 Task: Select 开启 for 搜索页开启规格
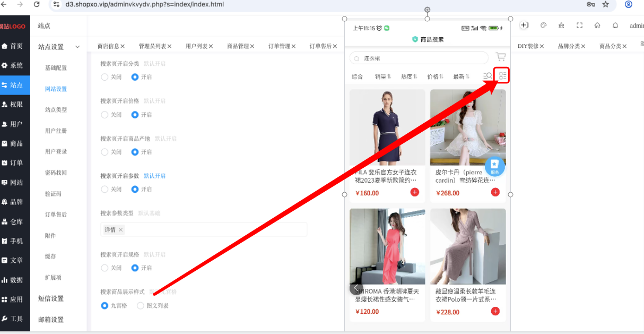click(142, 268)
